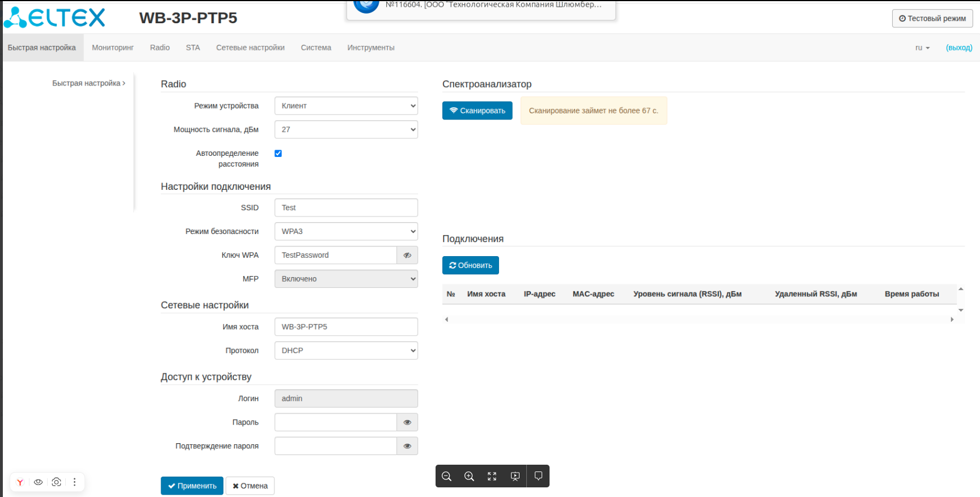Click the MAC-адрес column header
Viewport: 980px width, 497px height.
[593, 294]
